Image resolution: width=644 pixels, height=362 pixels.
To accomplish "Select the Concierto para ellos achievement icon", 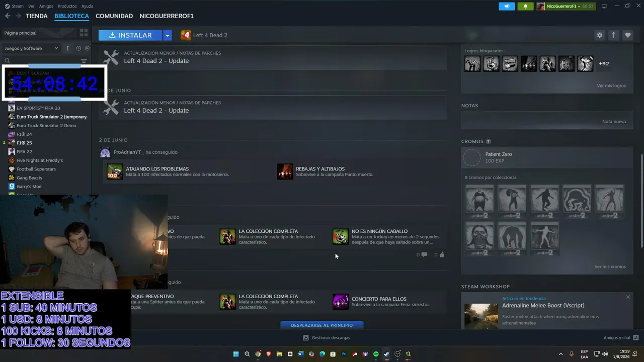I will coord(341,302).
